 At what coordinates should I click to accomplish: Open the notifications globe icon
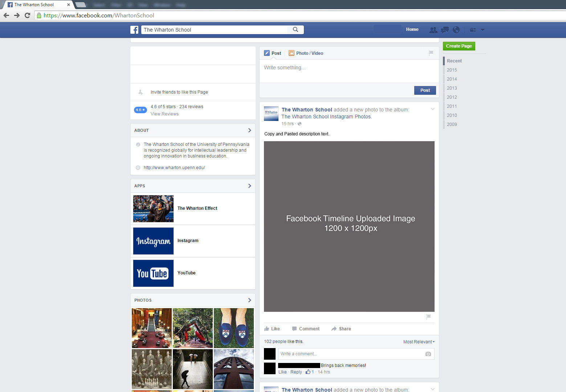pyautogui.click(x=456, y=30)
